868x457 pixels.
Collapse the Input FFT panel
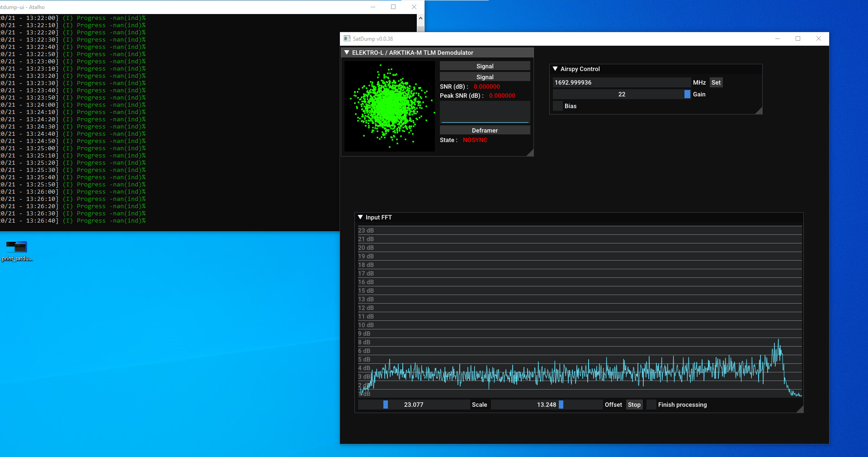click(360, 217)
